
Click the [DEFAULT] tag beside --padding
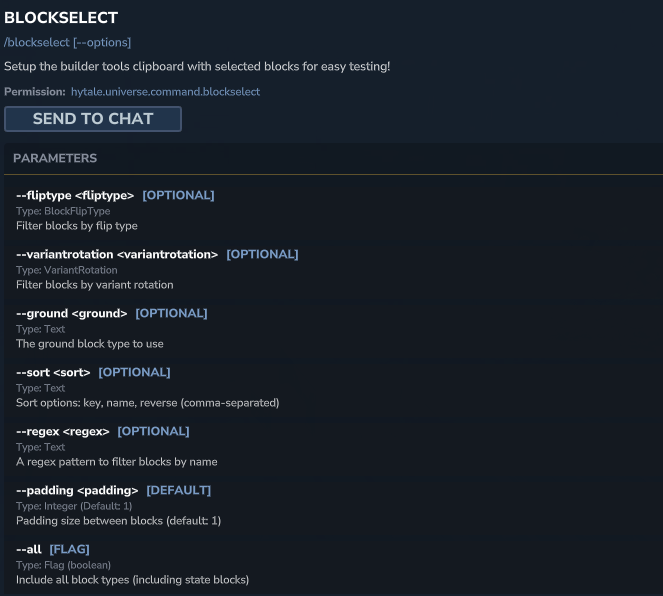[178, 490]
